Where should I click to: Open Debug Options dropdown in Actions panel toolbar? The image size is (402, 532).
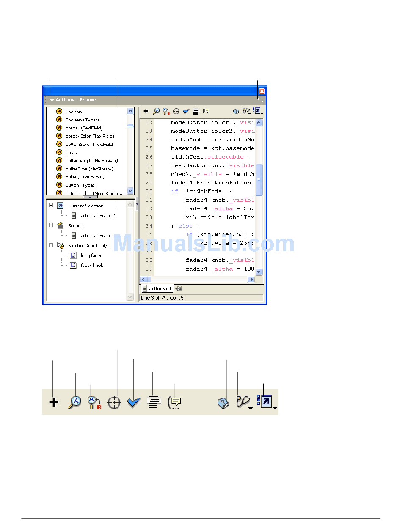pyautogui.click(x=247, y=111)
